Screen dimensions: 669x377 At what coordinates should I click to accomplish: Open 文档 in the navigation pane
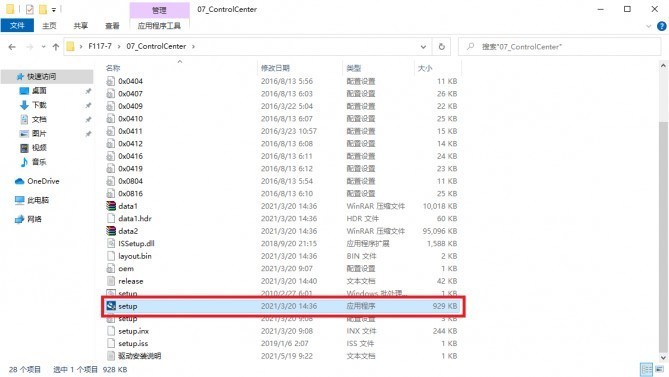[x=39, y=119]
